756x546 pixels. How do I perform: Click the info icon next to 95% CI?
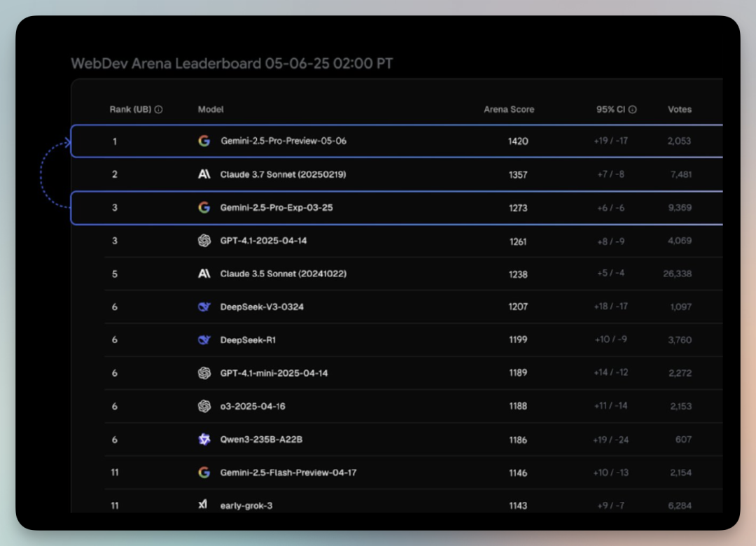tap(632, 109)
